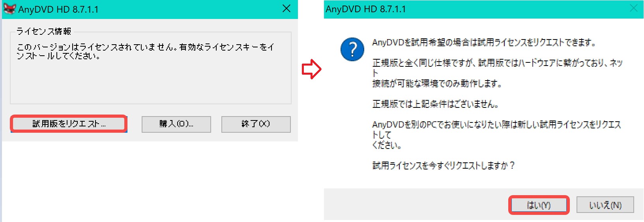Screen dimensions: 644x222
Task: Select the ライセンス情報 group label
Action: pyautogui.click(x=44, y=31)
